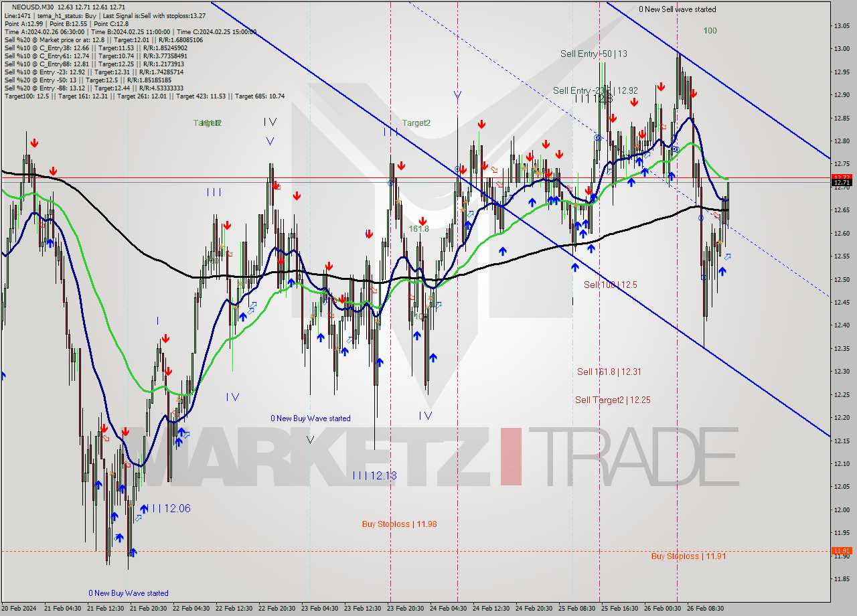Click the 'Sell Entry -50 | 13' label
The width and height of the screenshot is (857, 616).
594,54
